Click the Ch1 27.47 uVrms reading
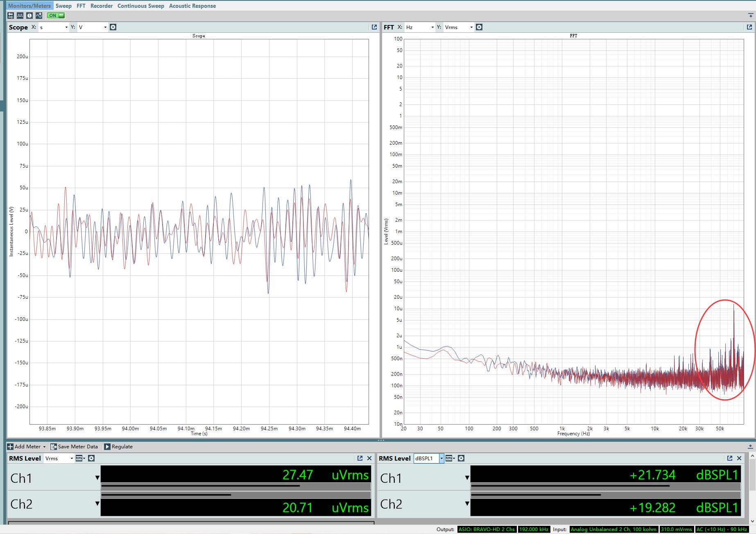756x534 pixels. pyautogui.click(x=326, y=475)
